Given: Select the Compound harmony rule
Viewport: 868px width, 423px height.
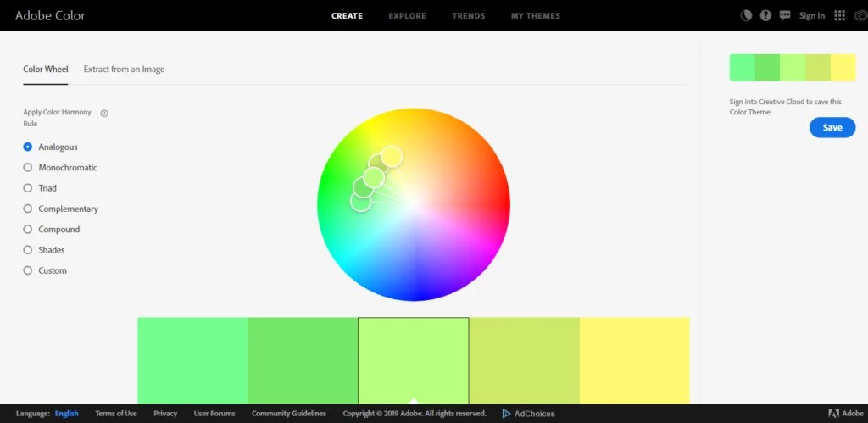Looking at the screenshot, I should pos(52,229).
